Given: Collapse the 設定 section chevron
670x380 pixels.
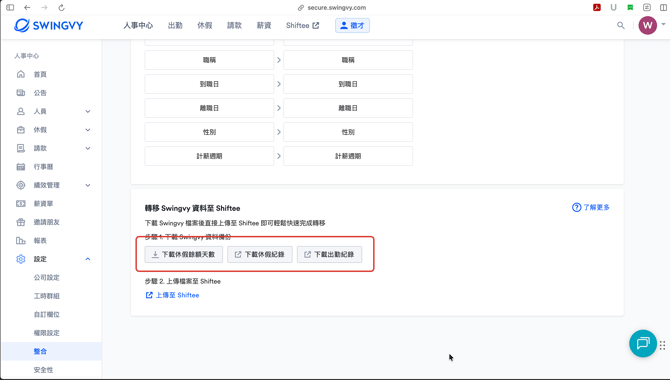Looking at the screenshot, I should (x=88, y=259).
